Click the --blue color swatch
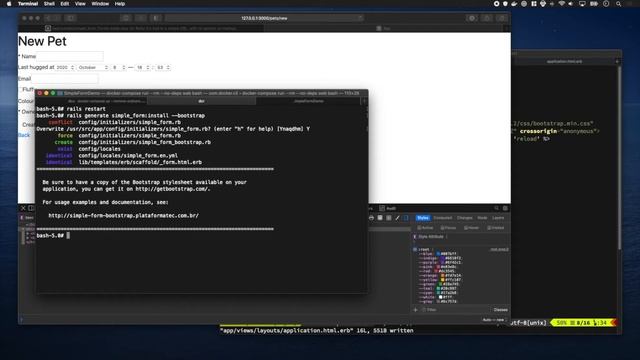This screenshot has height=360, width=640. click(x=438, y=253)
